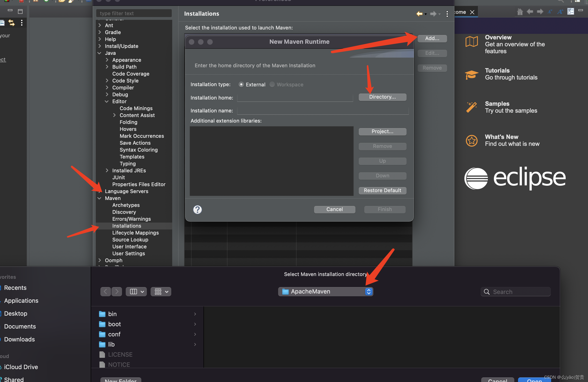
Task: Open the Tutorials graduation cap icon
Action: (x=471, y=74)
